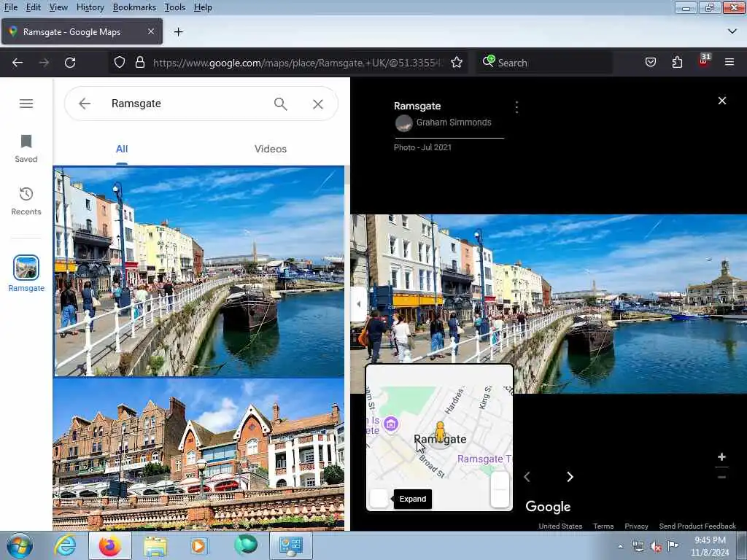
Task: Open the harbour promenade photo thumbnail
Action: click(x=199, y=271)
